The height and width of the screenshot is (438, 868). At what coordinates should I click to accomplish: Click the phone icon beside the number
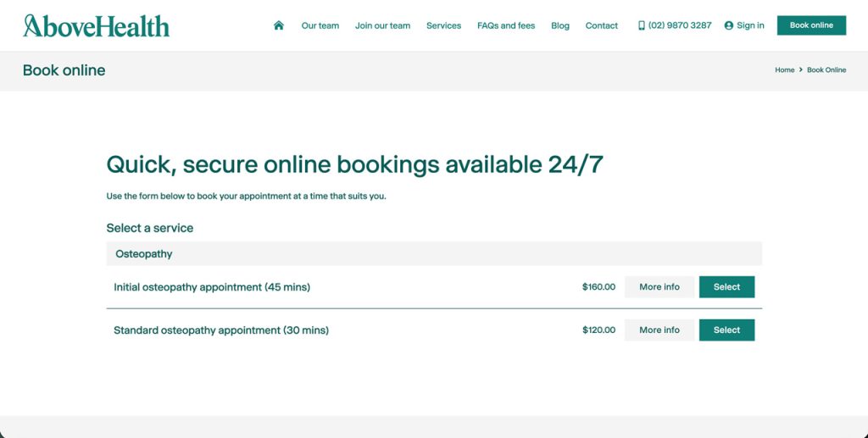pos(642,25)
